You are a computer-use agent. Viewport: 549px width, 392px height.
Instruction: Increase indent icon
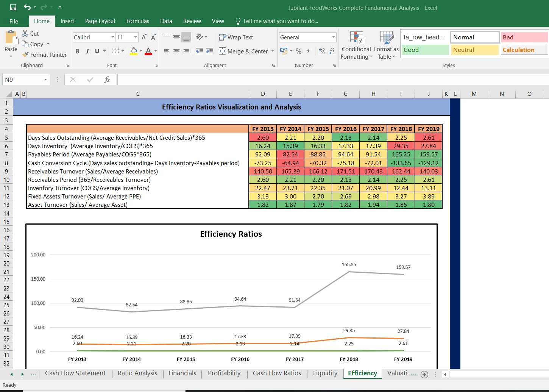[x=209, y=51]
